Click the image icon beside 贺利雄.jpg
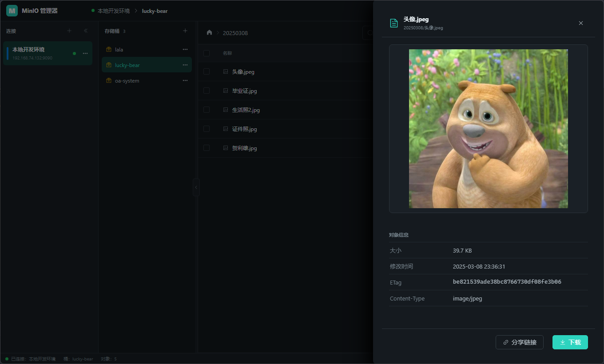Screen dimensions: 604x364 pyautogui.click(x=226, y=148)
